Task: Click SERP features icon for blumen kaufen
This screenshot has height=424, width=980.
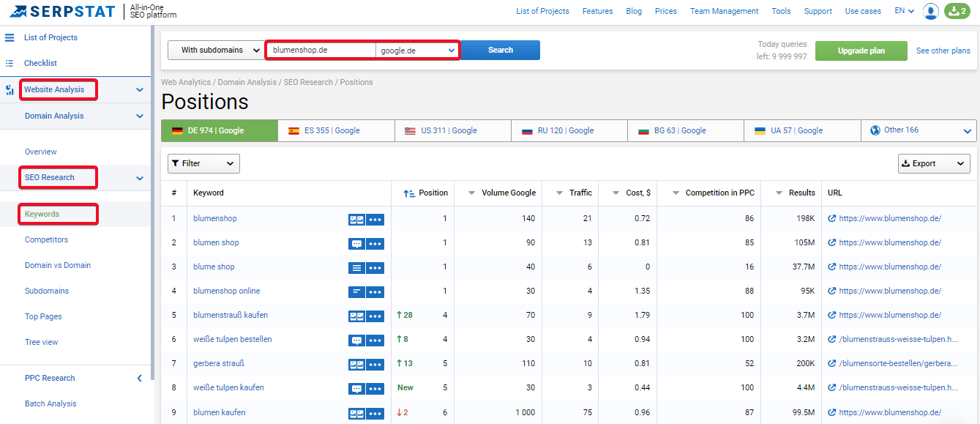Action: (356, 413)
